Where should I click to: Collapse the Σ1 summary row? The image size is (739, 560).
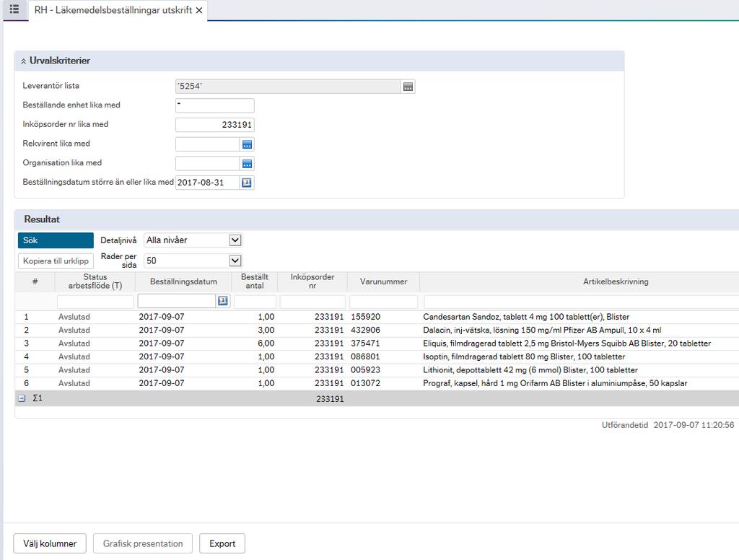point(22,398)
